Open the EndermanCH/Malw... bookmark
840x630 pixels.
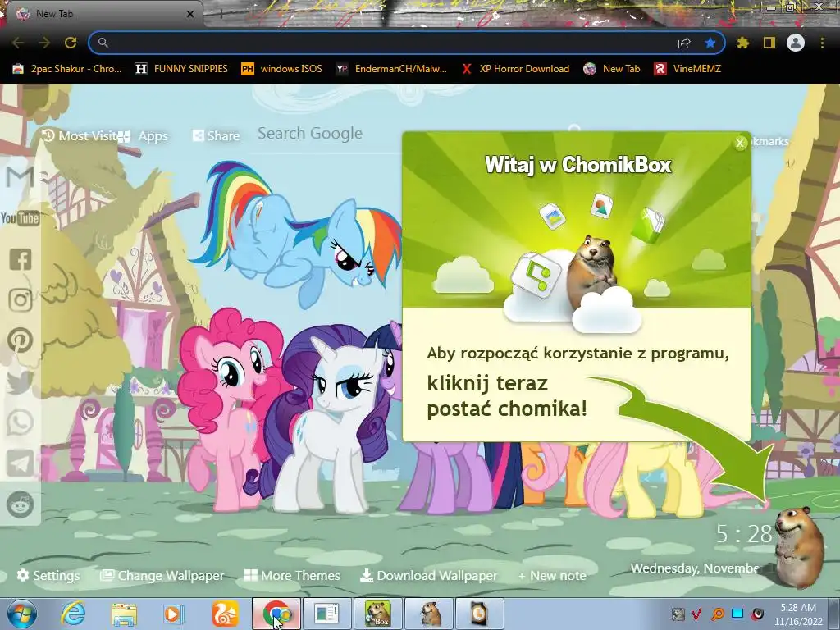click(391, 69)
